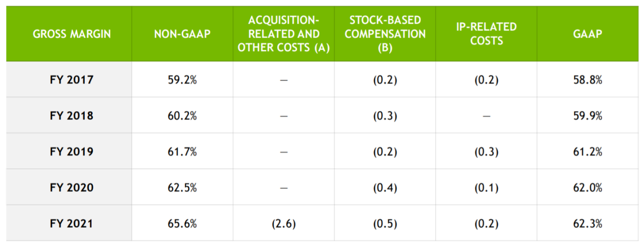Click the FY 2017 row label

[x=72, y=80]
